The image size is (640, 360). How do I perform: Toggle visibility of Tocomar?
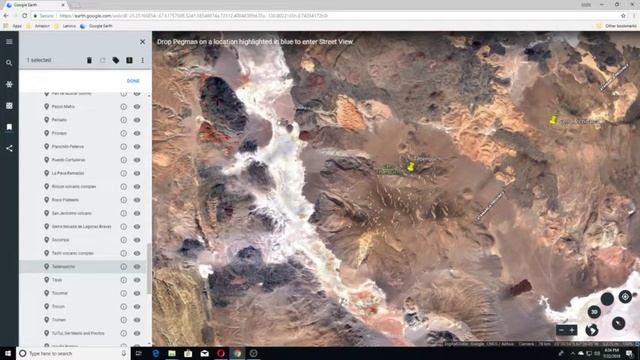coord(137,293)
